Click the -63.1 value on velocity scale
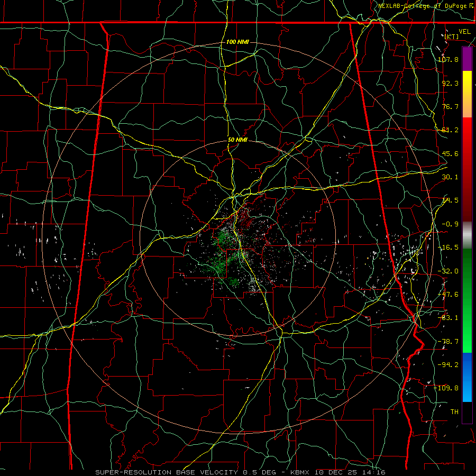Viewport: 476px width, 476px height. pyautogui.click(x=448, y=318)
